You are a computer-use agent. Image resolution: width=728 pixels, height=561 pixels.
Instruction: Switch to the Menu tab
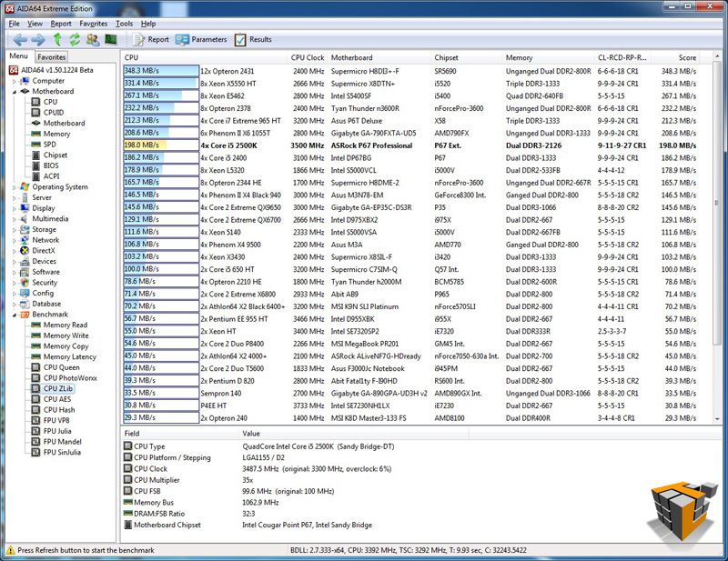[18, 56]
